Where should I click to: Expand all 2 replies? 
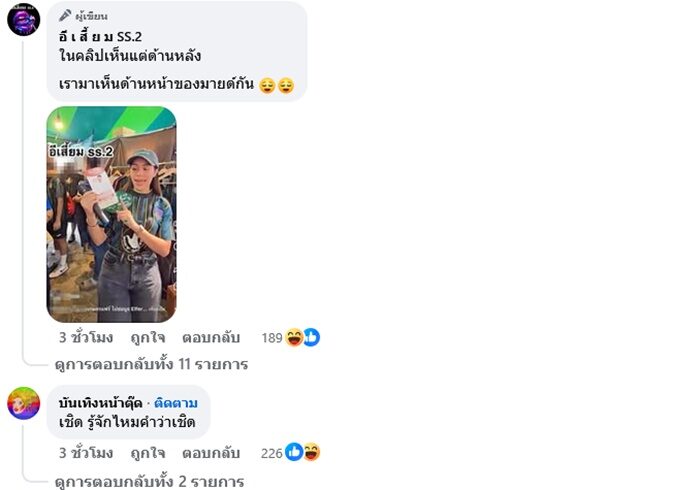pos(150,482)
